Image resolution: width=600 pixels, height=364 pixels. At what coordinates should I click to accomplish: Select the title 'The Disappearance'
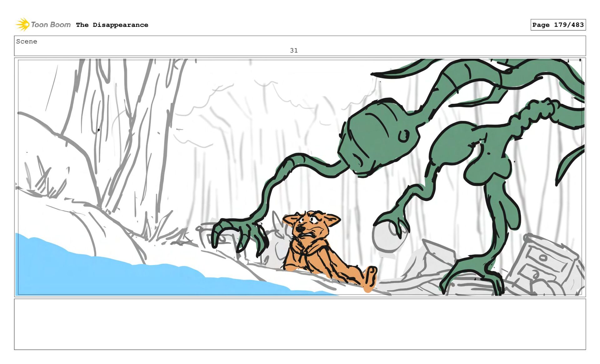[x=112, y=25]
